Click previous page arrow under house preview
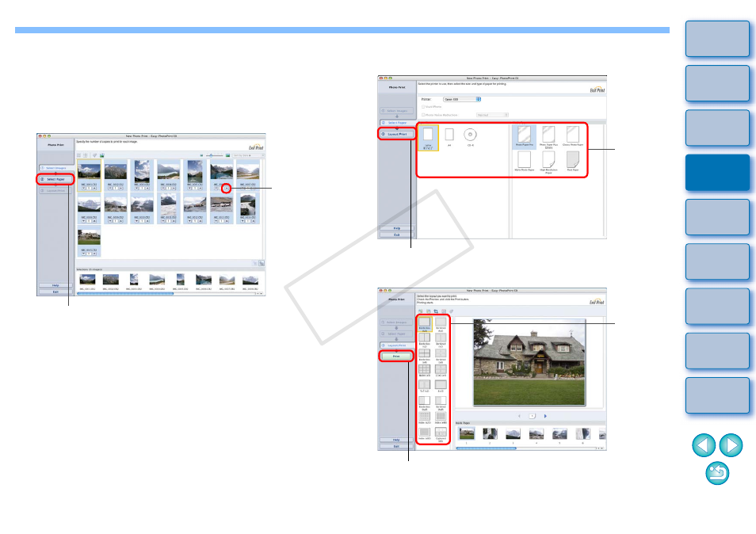 click(519, 416)
